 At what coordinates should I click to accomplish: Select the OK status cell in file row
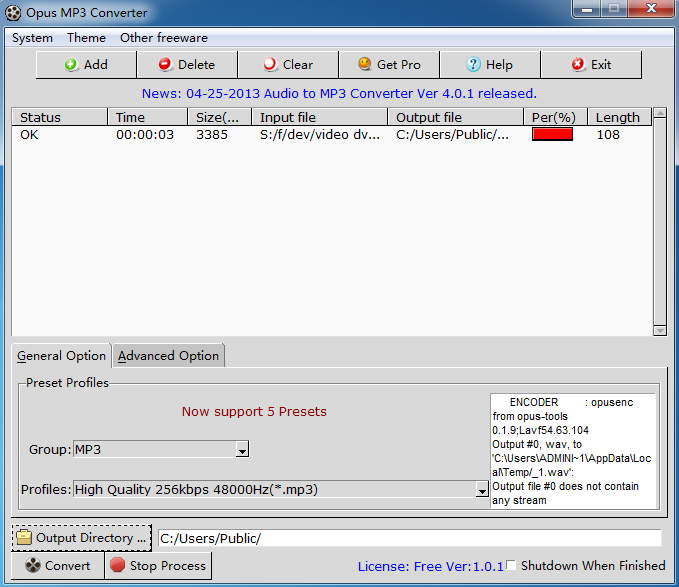(29, 135)
